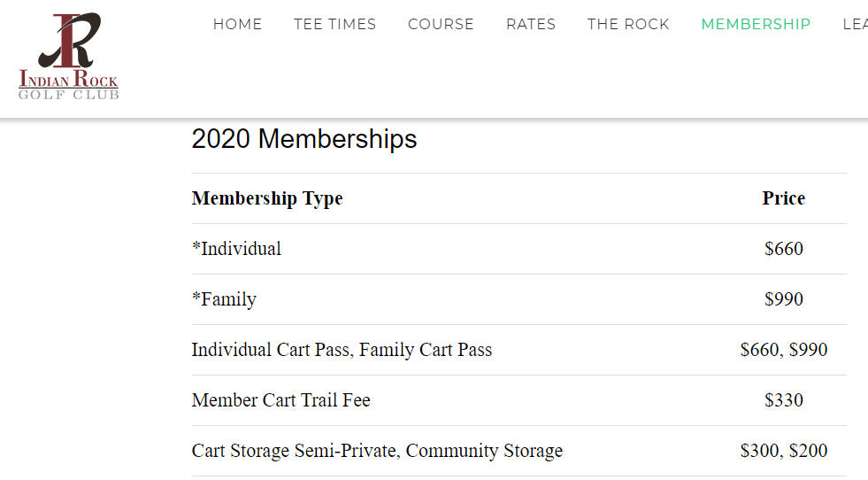Select the highlighted MEMBERSHIP tab

click(756, 25)
